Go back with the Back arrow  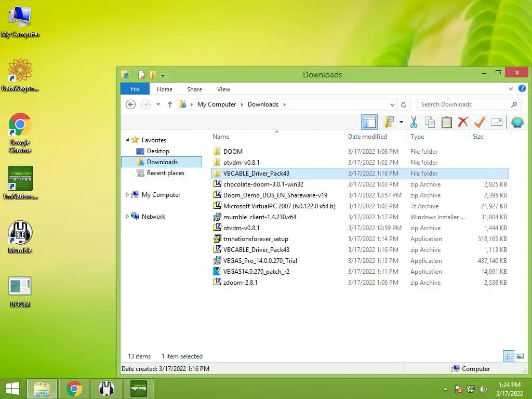[x=130, y=104]
